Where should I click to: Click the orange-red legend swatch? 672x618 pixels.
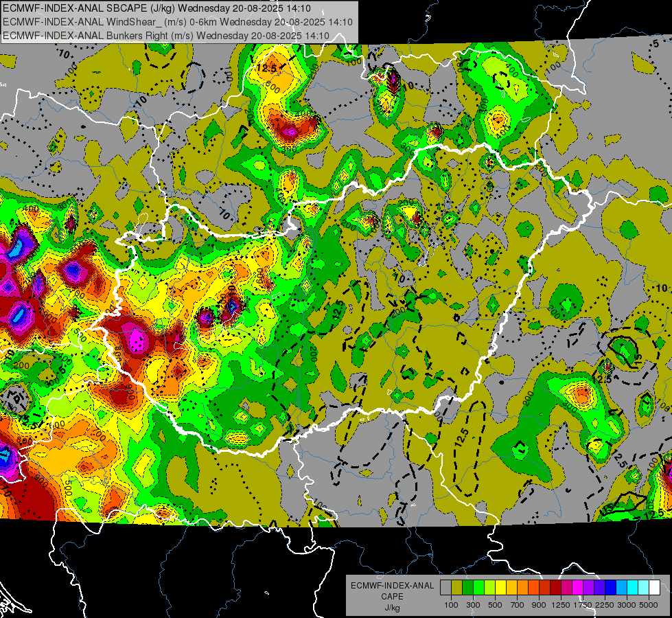click(533, 587)
